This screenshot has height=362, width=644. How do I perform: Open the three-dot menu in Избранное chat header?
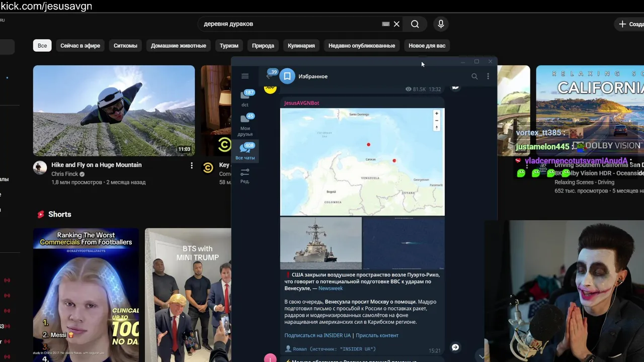point(488,76)
